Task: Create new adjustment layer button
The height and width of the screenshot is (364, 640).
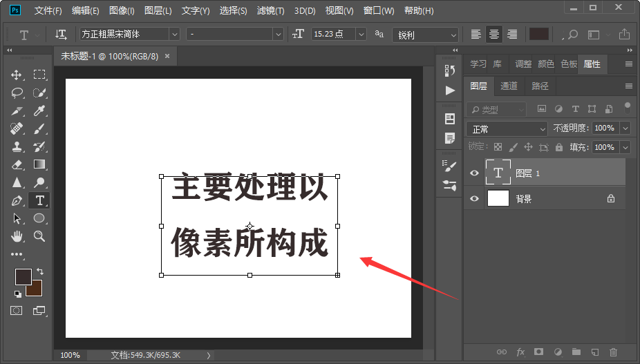Action: (x=558, y=352)
